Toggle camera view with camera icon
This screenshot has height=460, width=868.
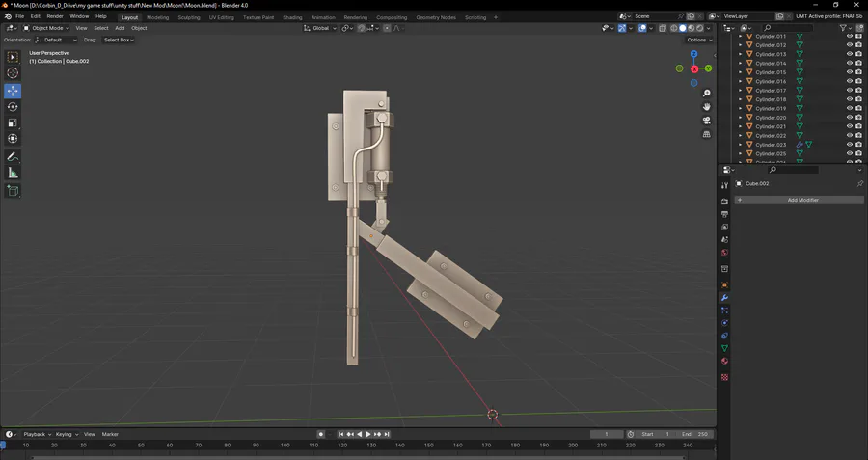pyautogui.click(x=706, y=121)
